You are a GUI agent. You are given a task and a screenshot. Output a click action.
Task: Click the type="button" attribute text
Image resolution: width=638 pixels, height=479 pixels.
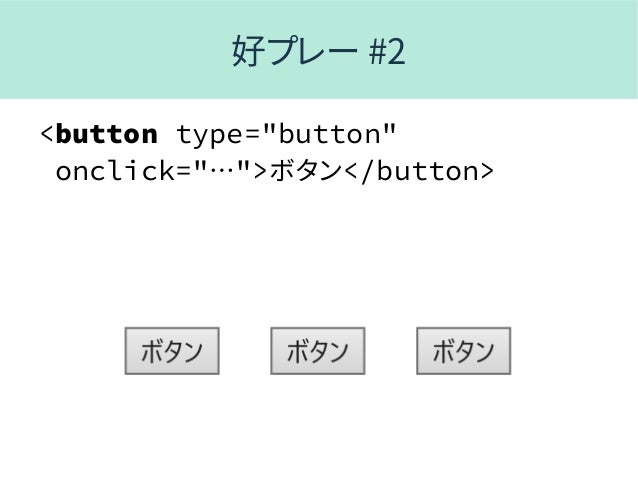tap(286, 135)
